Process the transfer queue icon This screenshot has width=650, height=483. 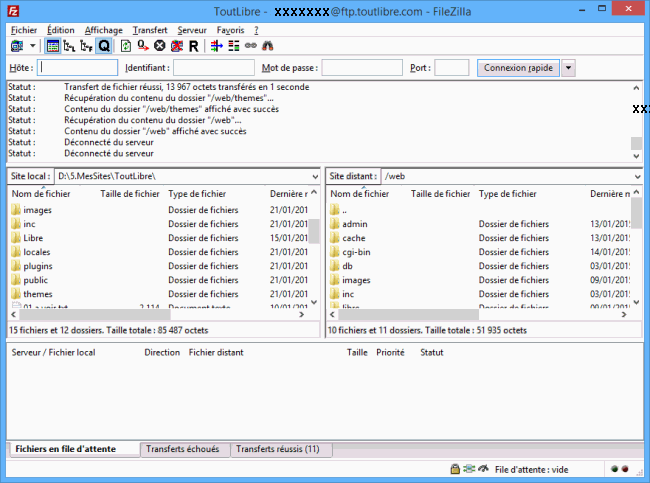pyautogui.click(x=143, y=46)
